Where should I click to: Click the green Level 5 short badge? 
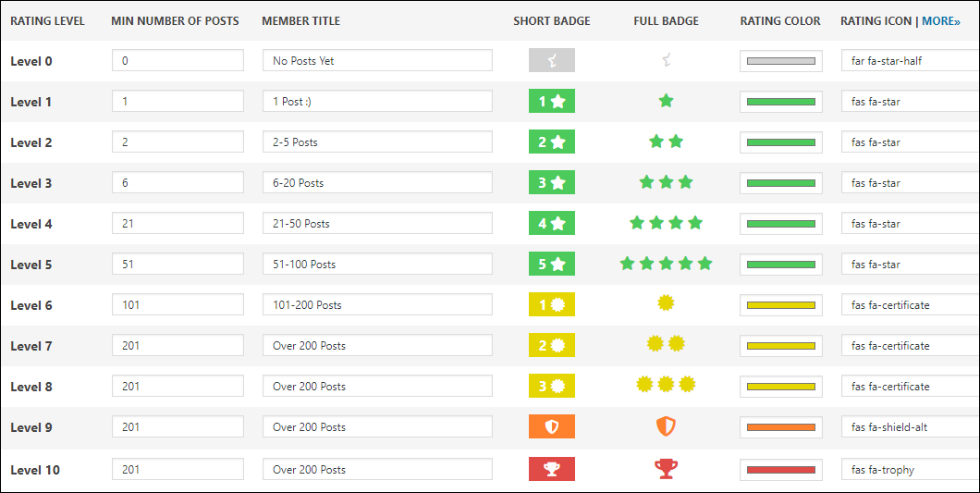[552, 265]
